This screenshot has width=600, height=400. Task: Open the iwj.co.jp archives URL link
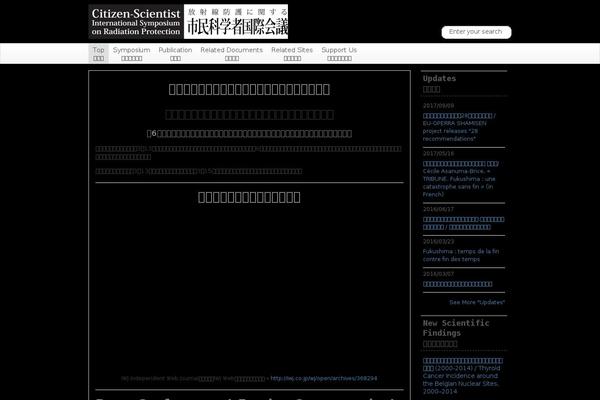[324, 378]
